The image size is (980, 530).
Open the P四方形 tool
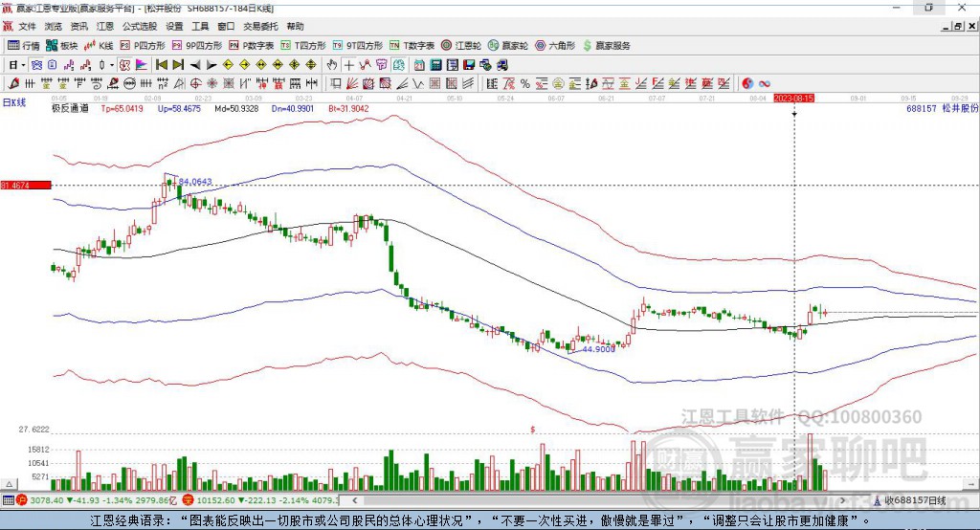coord(143,46)
